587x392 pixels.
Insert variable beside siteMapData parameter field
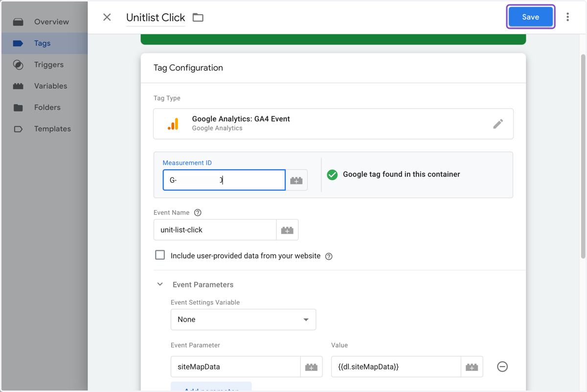[311, 367]
